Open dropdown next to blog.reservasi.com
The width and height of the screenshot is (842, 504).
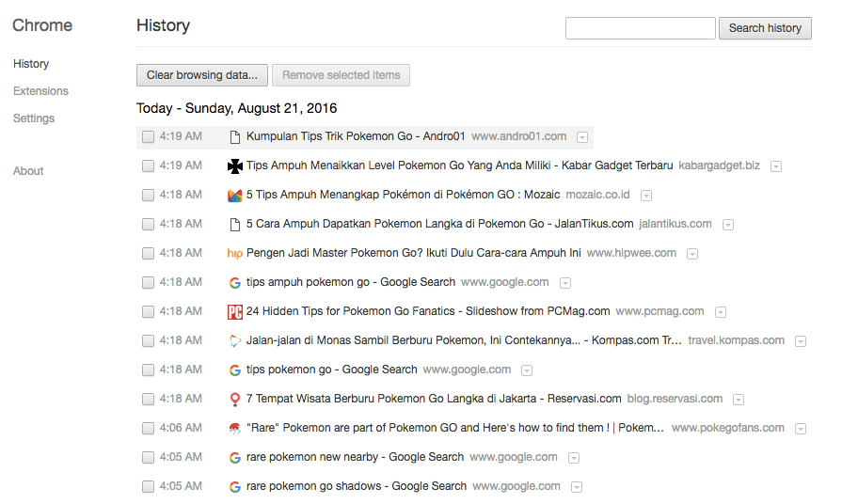click(x=739, y=400)
